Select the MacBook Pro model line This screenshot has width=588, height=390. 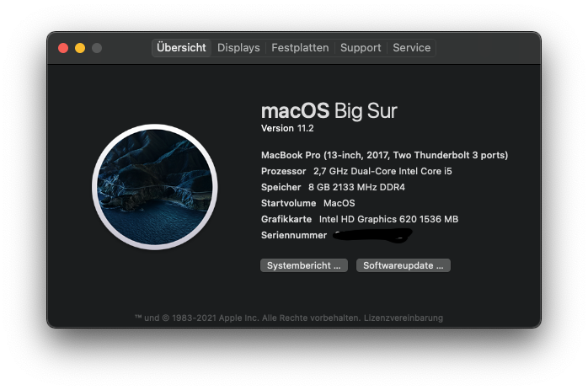tap(384, 155)
